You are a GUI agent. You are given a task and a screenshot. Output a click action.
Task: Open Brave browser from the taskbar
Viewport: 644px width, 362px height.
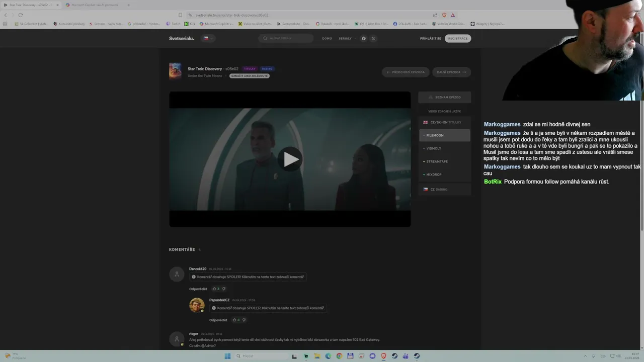pyautogui.click(x=383, y=356)
